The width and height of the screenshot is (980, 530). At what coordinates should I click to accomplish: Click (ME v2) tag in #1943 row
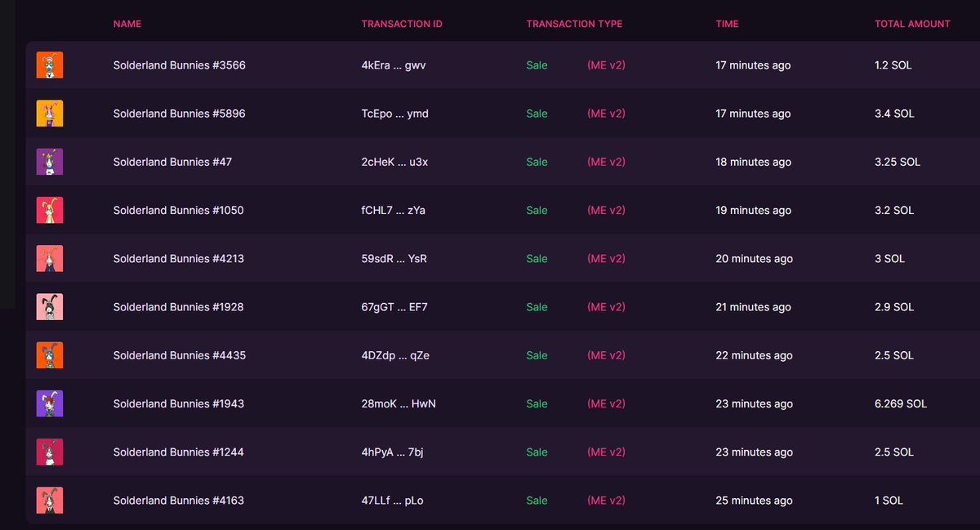click(x=606, y=403)
